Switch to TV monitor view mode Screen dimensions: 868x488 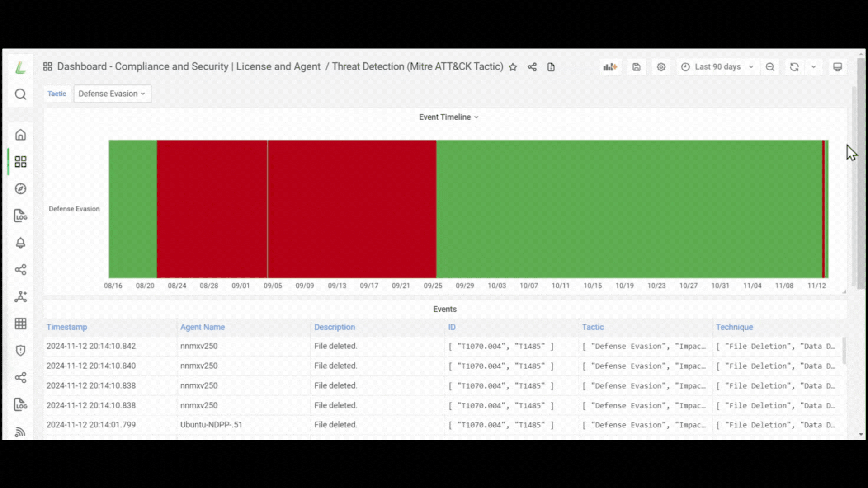837,67
